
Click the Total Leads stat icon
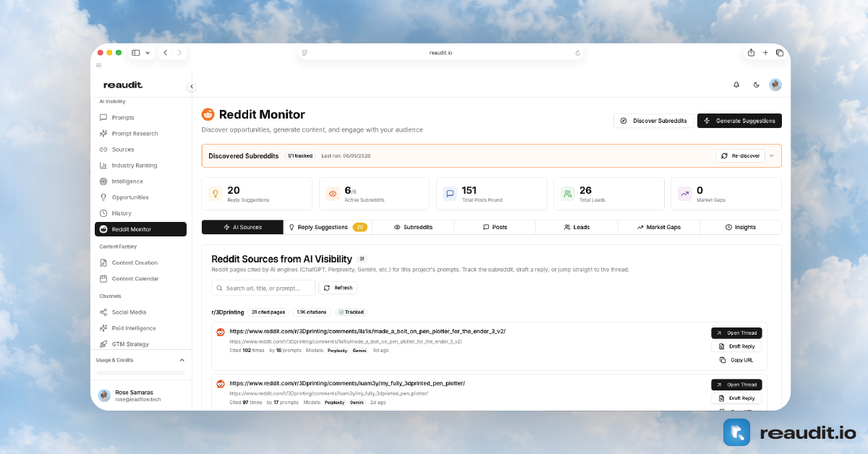pos(567,194)
